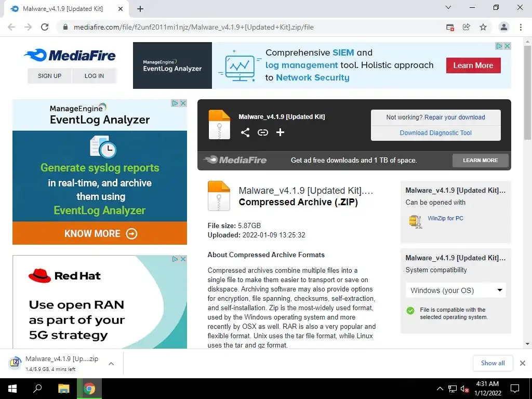Click the gray LEARN MORE button
Viewport: 532px width, 399px height.
click(x=481, y=160)
